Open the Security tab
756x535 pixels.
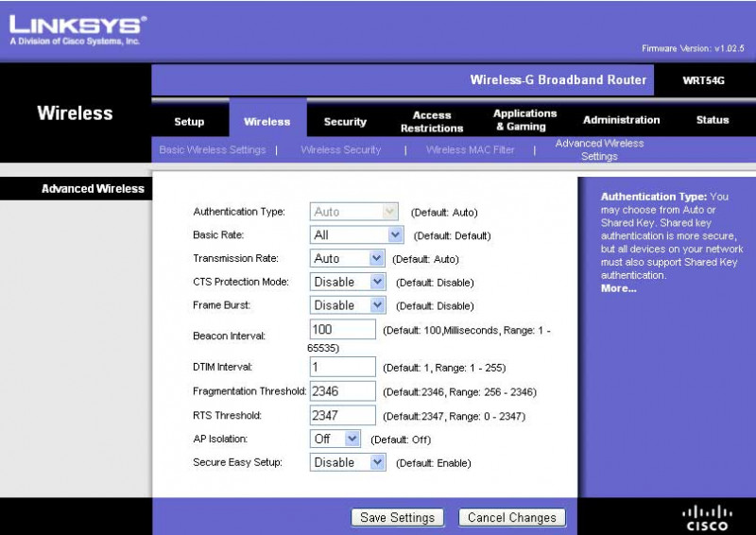345,121
